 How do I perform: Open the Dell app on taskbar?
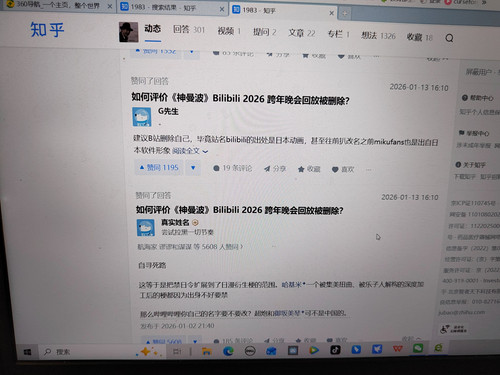pyautogui.click(x=250, y=351)
